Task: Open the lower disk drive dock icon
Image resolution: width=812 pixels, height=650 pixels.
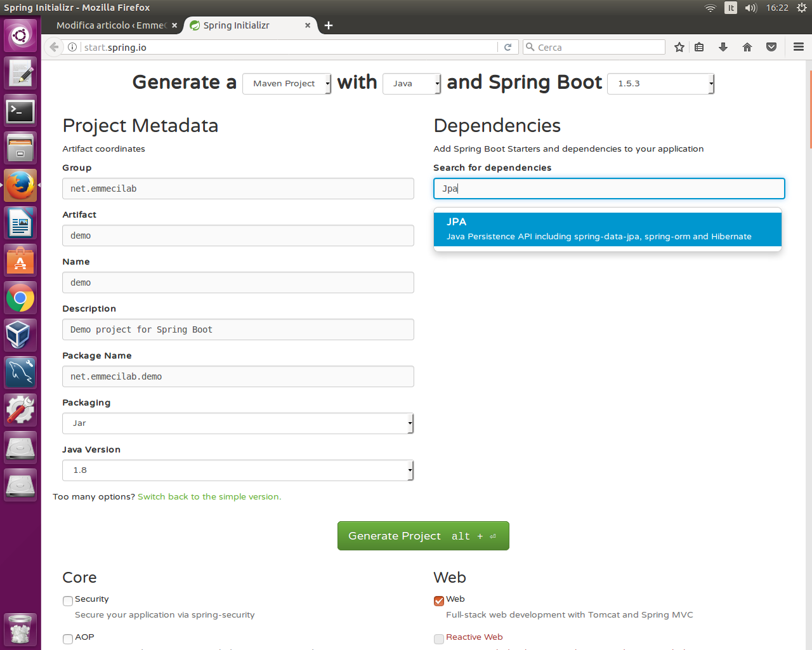Action: (x=20, y=485)
